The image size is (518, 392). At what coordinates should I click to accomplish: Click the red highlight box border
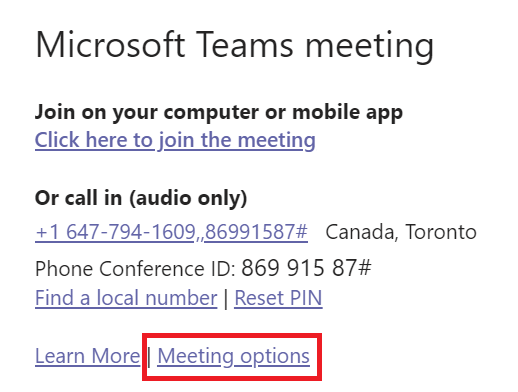pos(232,335)
